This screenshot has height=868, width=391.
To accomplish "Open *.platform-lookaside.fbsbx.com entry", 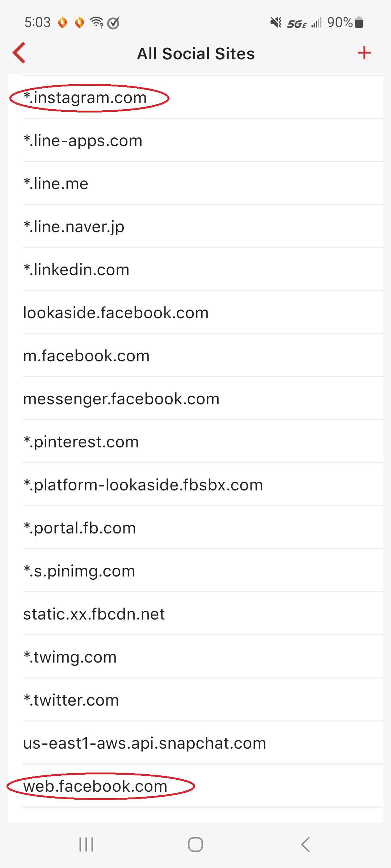I will pyautogui.click(x=143, y=485).
